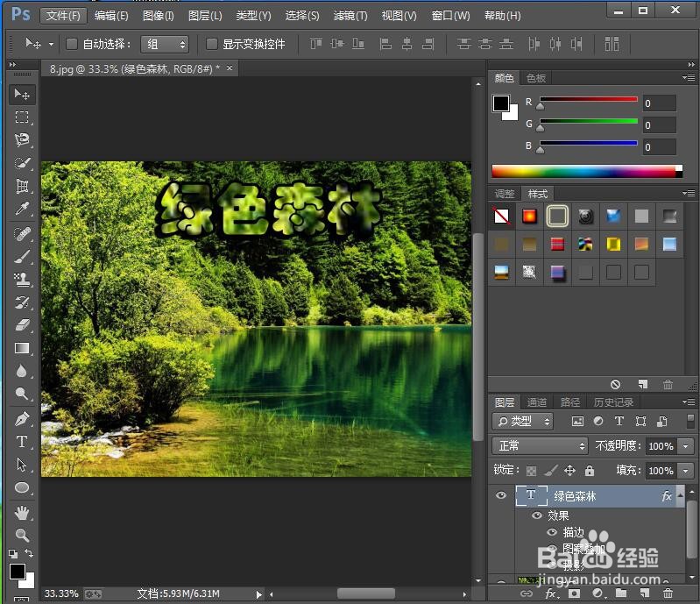Switch to the 历史记录 tab
Screen dimensions: 700x604
click(613, 402)
